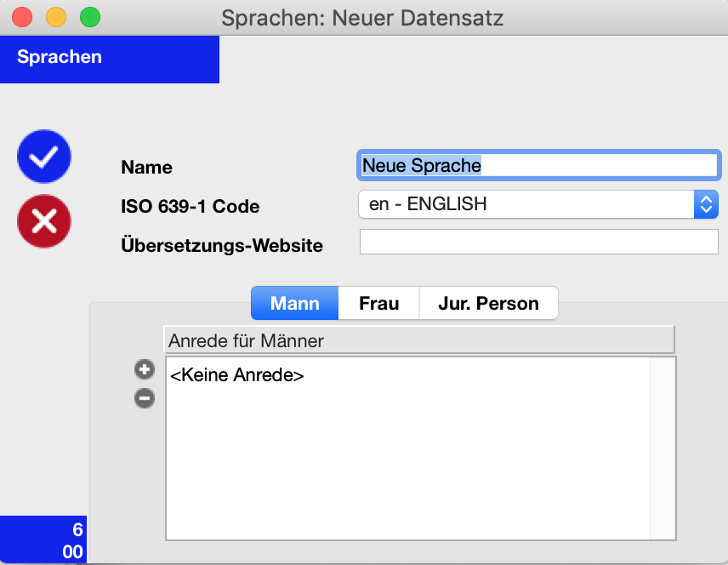The width and height of the screenshot is (728, 565).
Task: Switch to the Mann tab
Action: tap(294, 303)
